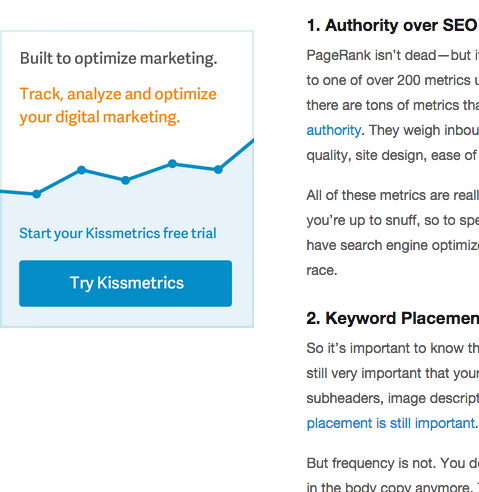Open the blue 'authority' link
Image resolution: width=479 pixels, height=492 pixels.
pyautogui.click(x=333, y=130)
